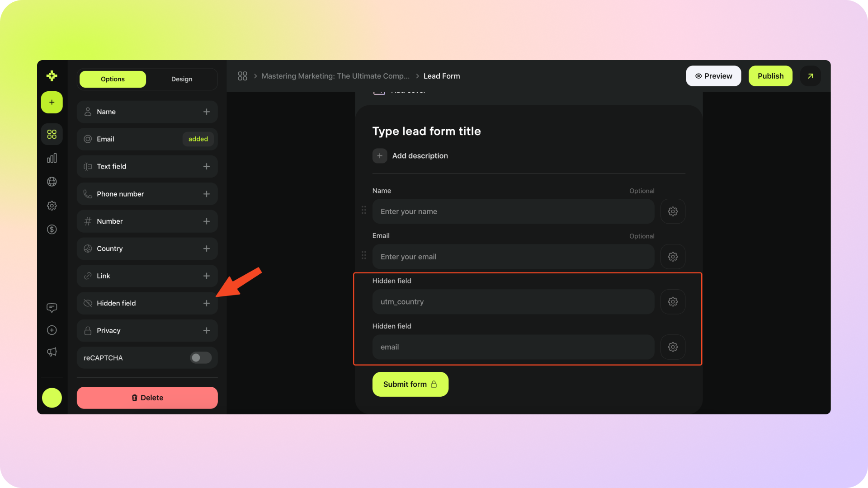Open the settings gear in left sidebar
The image size is (868, 488).
click(52, 206)
